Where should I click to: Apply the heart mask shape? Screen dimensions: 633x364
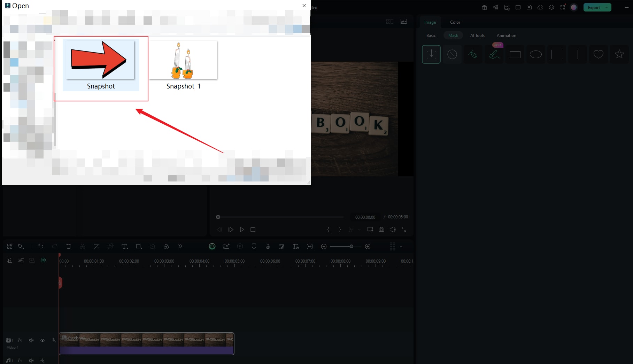tap(599, 54)
